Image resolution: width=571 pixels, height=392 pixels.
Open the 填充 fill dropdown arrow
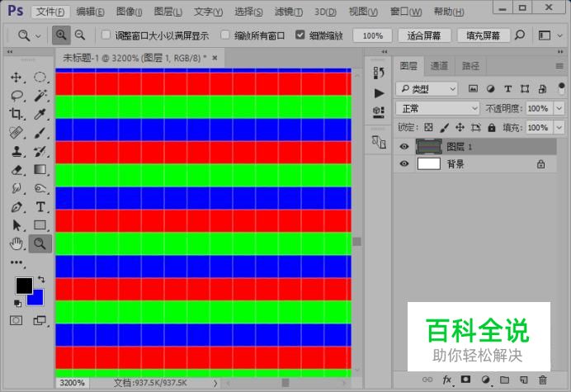coord(559,128)
